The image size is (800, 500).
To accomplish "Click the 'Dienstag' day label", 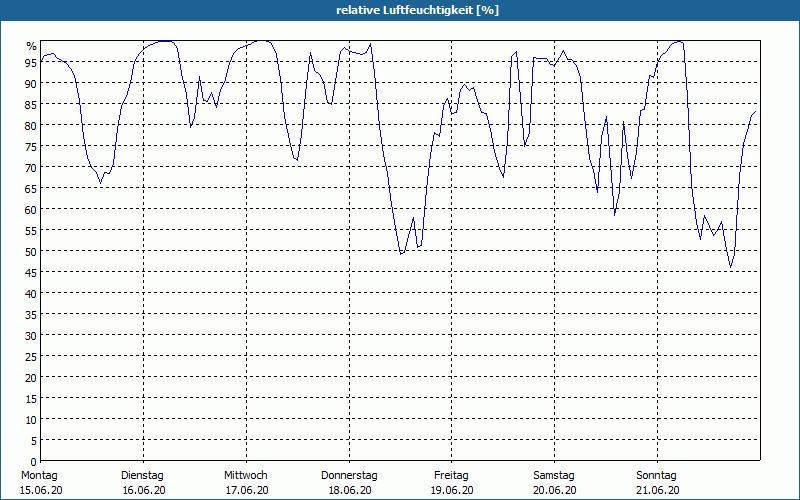I will (x=142, y=475).
